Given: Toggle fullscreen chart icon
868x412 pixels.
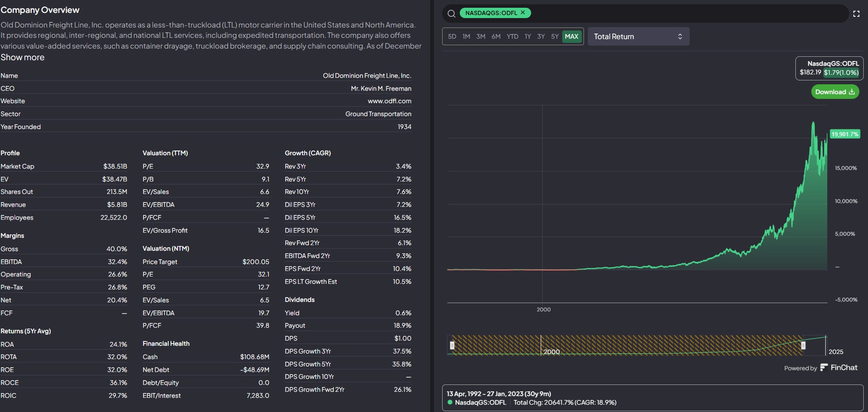Looking at the screenshot, I should [x=856, y=14].
